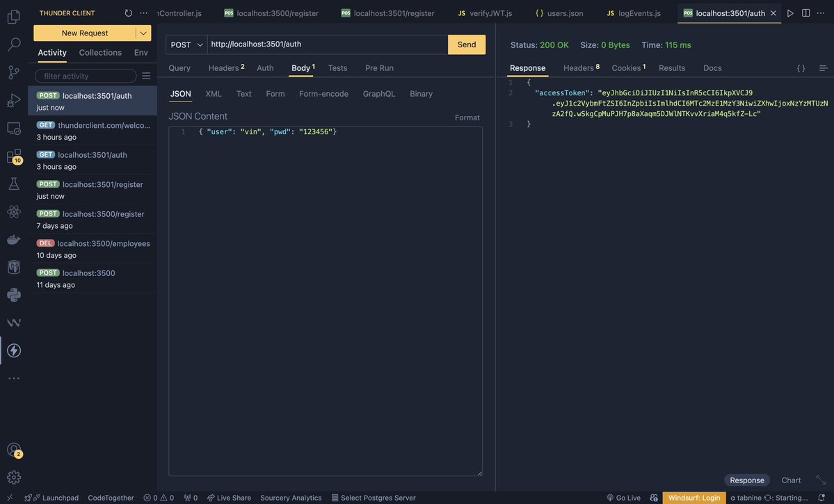Select the Thunder Client lightning icon

pyautogui.click(x=14, y=350)
